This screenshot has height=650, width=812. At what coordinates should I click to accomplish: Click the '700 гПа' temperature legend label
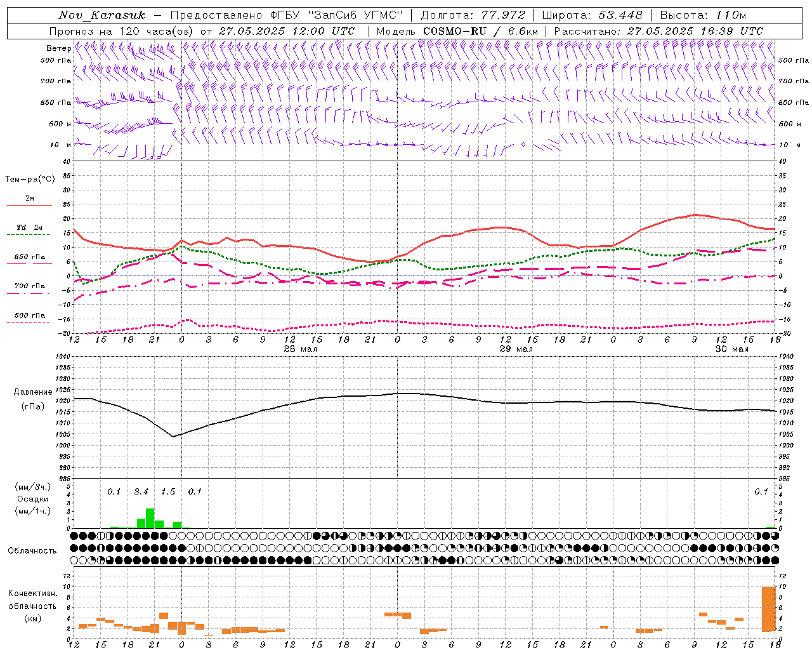click(30, 286)
